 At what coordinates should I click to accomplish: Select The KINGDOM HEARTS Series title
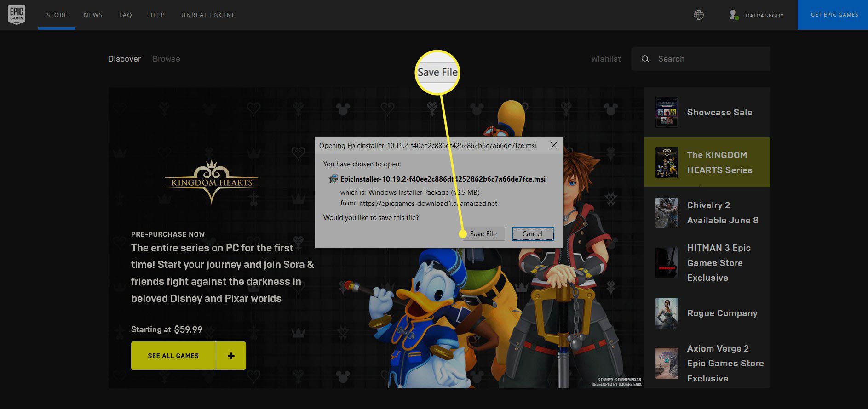[x=719, y=162]
